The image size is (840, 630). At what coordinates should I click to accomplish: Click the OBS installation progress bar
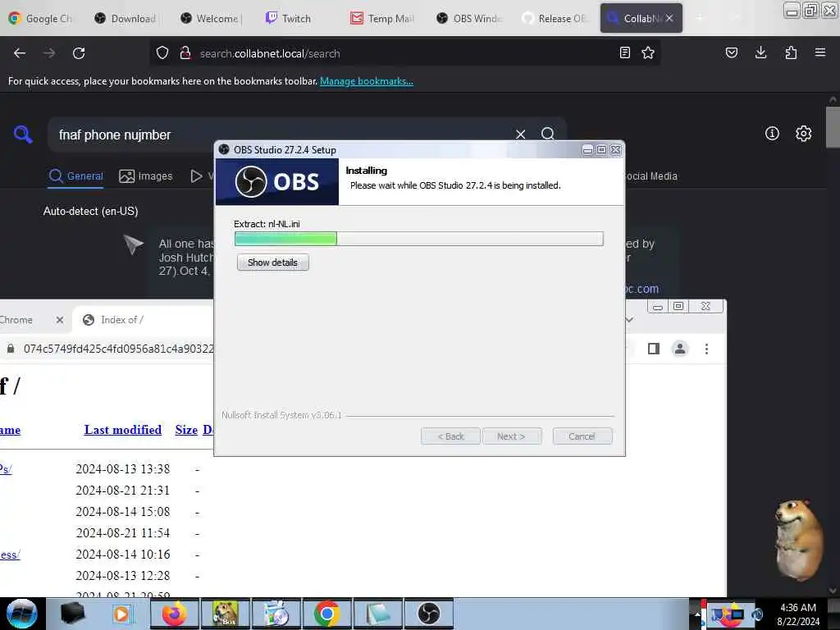pyautogui.click(x=419, y=239)
